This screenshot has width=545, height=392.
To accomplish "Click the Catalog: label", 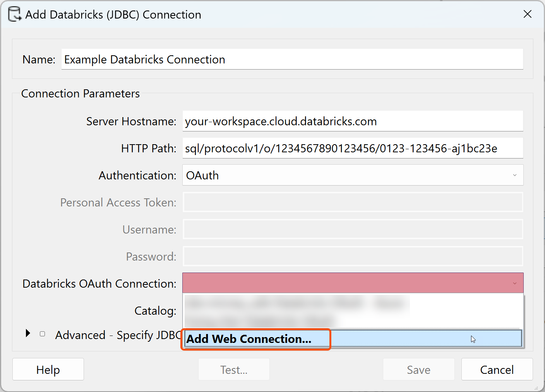I will pyautogui.click(x=155, y=310).
